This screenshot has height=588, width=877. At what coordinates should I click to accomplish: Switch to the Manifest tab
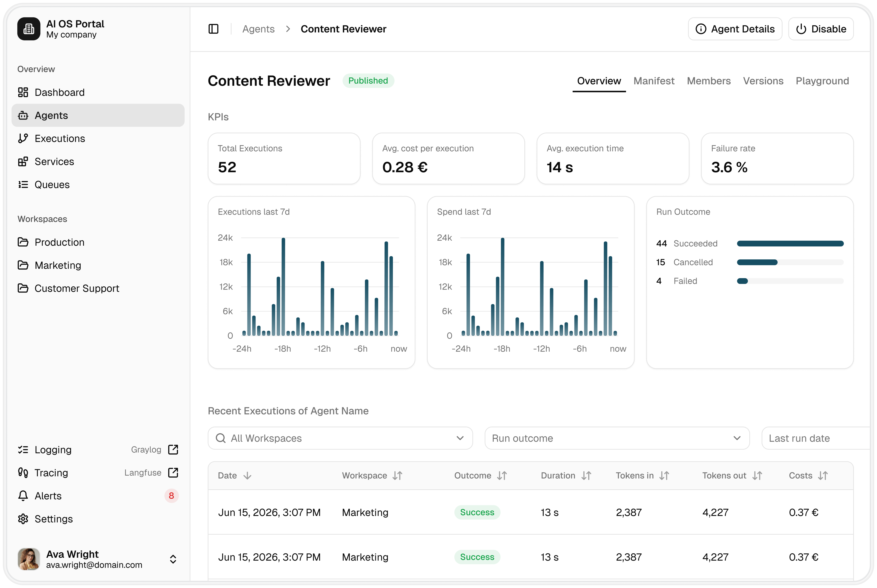pos(654,81)
